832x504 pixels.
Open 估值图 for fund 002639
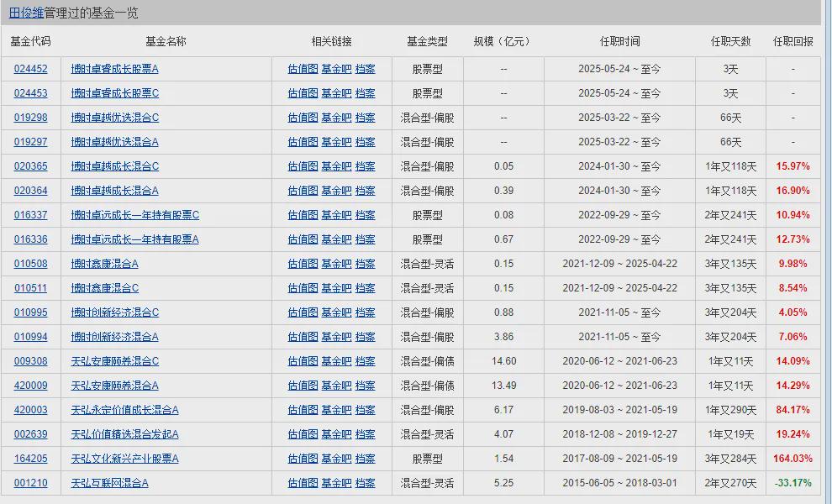click(x=303, y=434)
